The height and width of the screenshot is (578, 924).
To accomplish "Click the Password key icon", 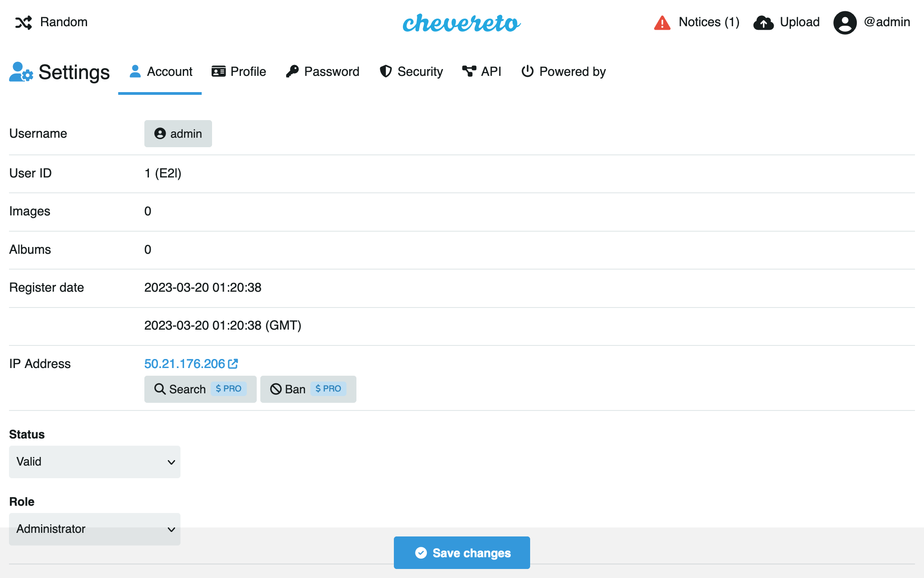I will (292, 71).
